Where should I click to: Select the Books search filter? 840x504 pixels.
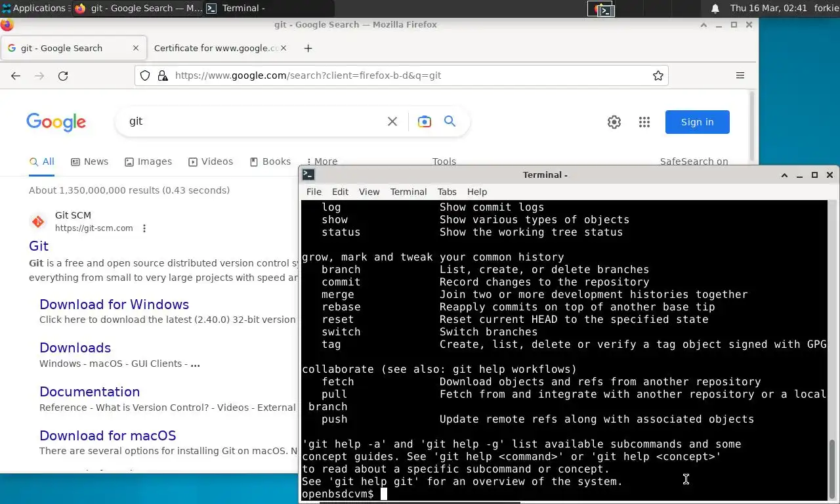click(x=270, y=161)
